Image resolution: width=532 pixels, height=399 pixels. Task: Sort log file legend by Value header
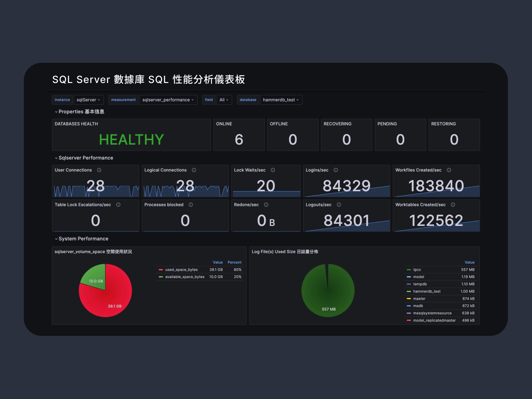pyautogui.click(x=469, y=262)
